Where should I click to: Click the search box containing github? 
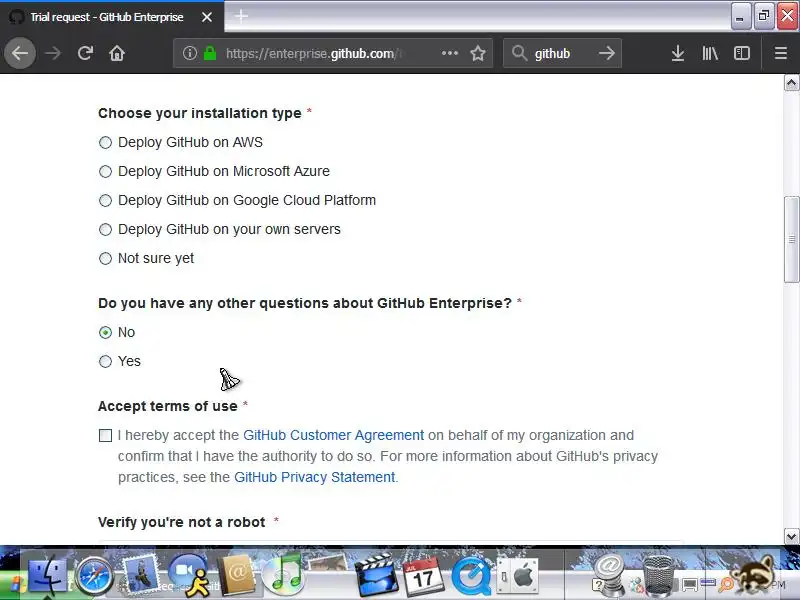point(562,53)
